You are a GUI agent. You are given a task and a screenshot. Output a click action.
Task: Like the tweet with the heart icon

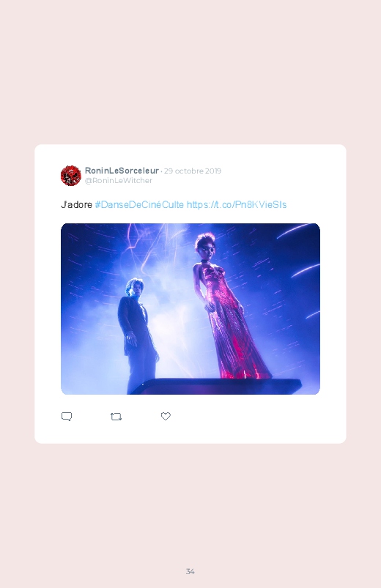(x=166, y=416)
